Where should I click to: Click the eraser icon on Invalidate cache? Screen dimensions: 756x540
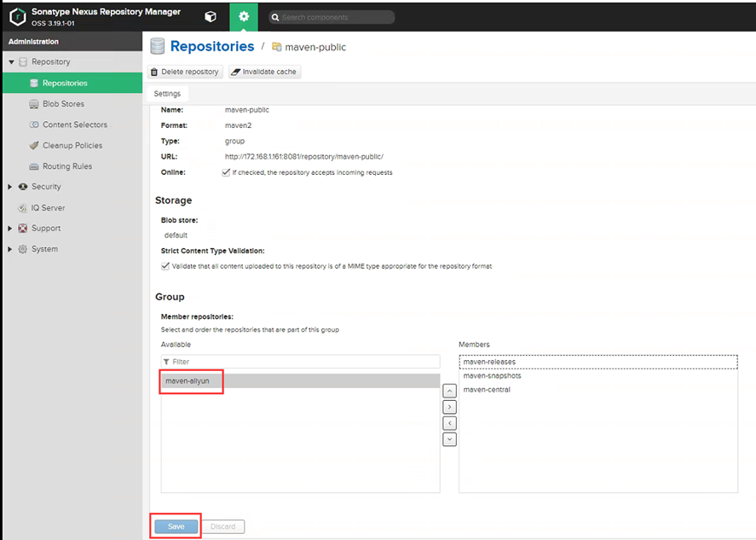[x=236, y=72]
